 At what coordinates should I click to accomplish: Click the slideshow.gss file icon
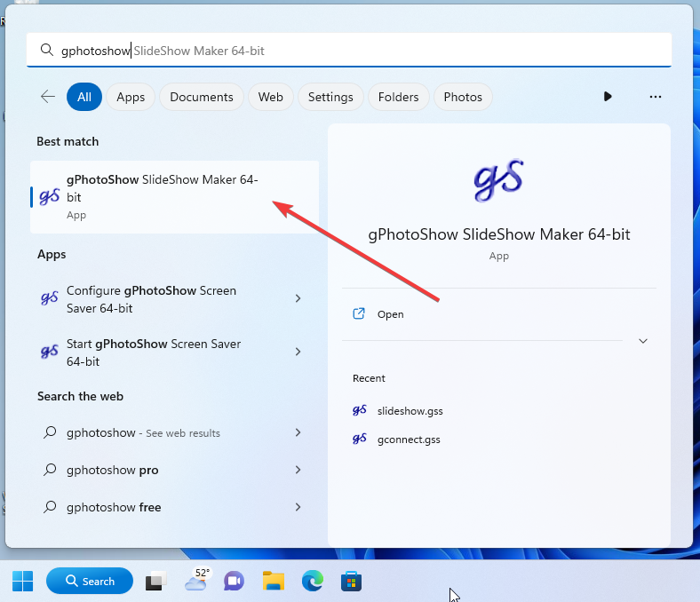click(360, 410)
